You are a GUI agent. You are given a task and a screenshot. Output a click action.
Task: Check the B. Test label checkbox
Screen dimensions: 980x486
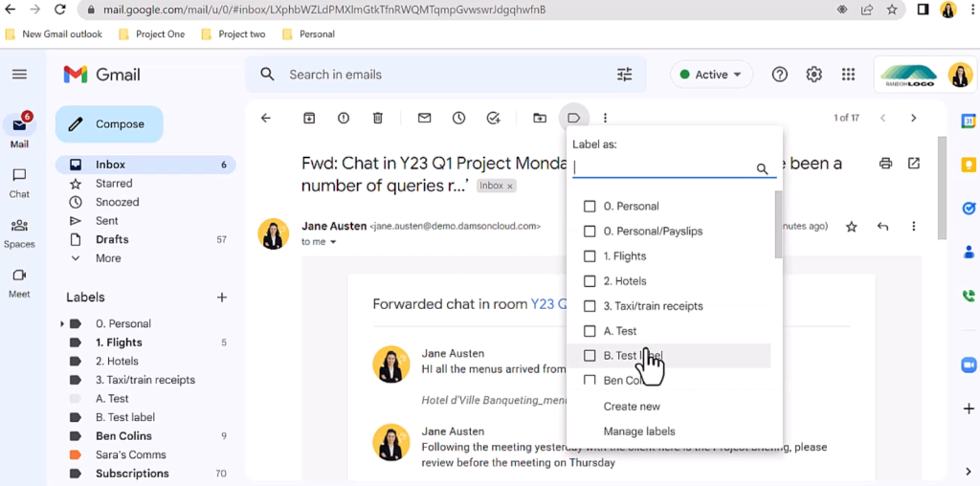[x=590, y=356]
